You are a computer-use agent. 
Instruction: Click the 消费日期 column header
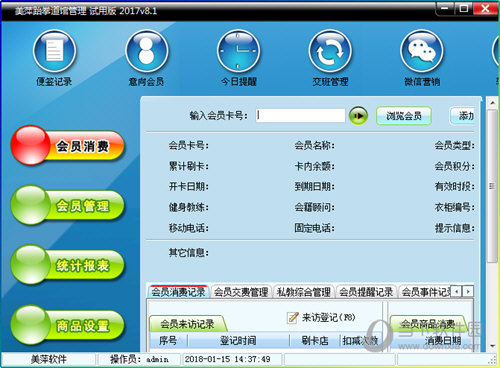[x=443, y=341]
